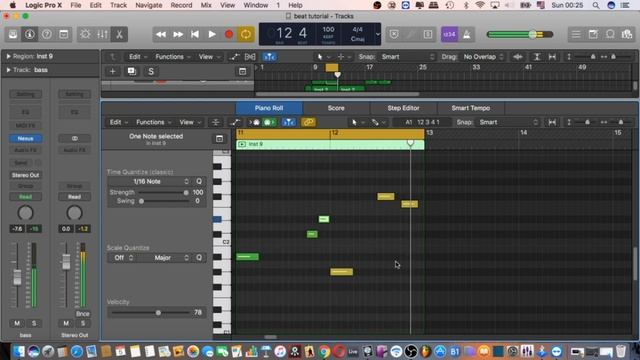The width and height of the screenshot is (640, 360).
Task: Open Smart Controls dial button
Action: (85, 34)
